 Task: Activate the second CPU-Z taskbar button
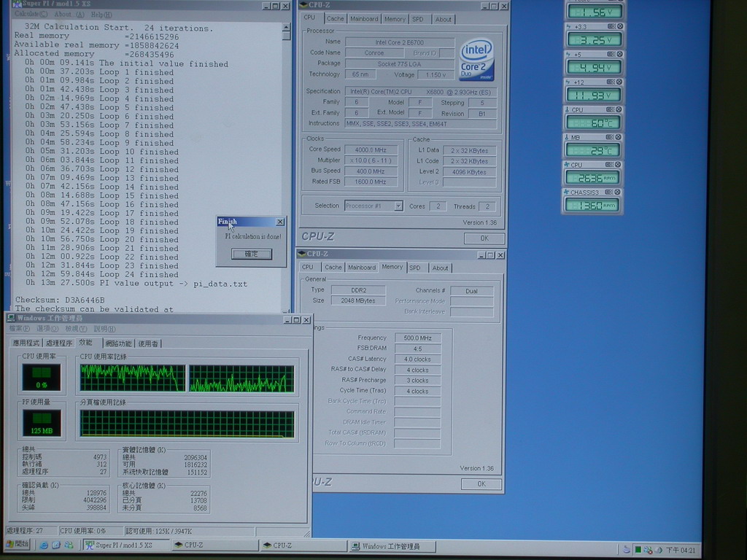click(x=304, y=545)
